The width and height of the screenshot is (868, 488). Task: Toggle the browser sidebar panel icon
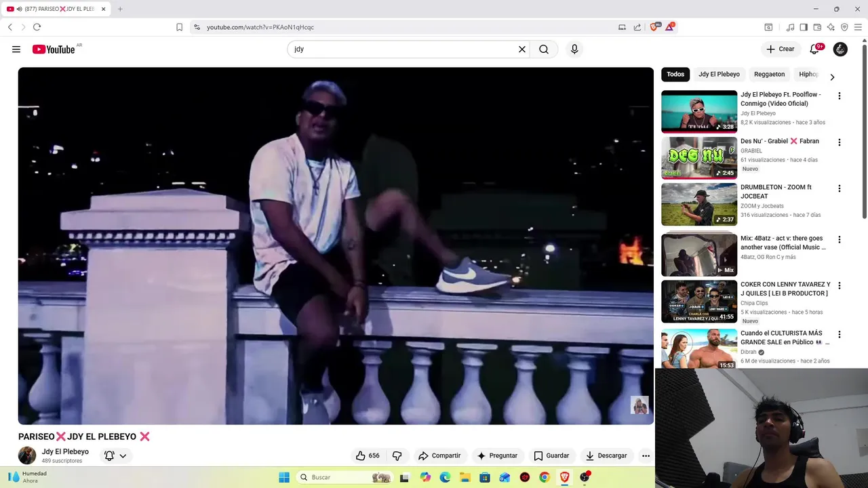804,27
